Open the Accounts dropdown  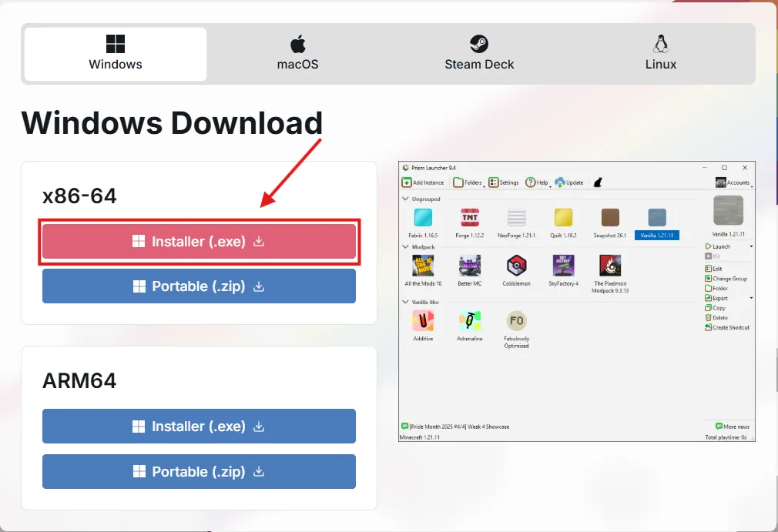[x=733, y=182]
